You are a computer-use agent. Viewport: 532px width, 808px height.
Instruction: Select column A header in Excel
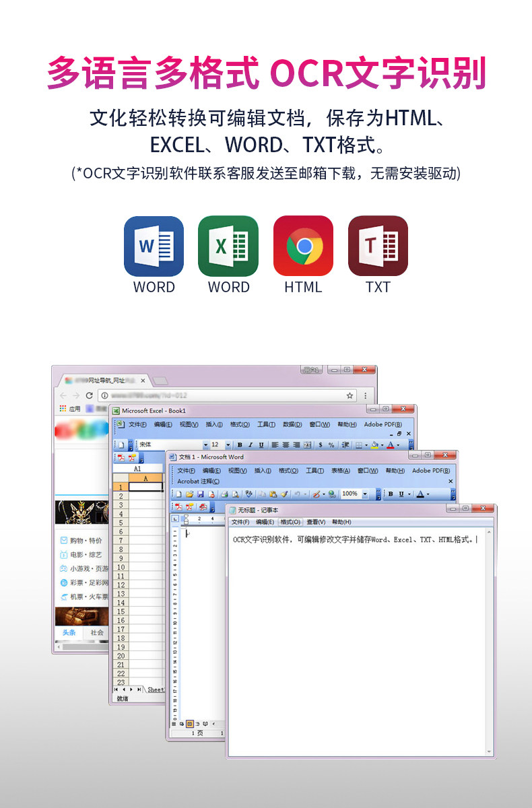[x=145, y=477]
